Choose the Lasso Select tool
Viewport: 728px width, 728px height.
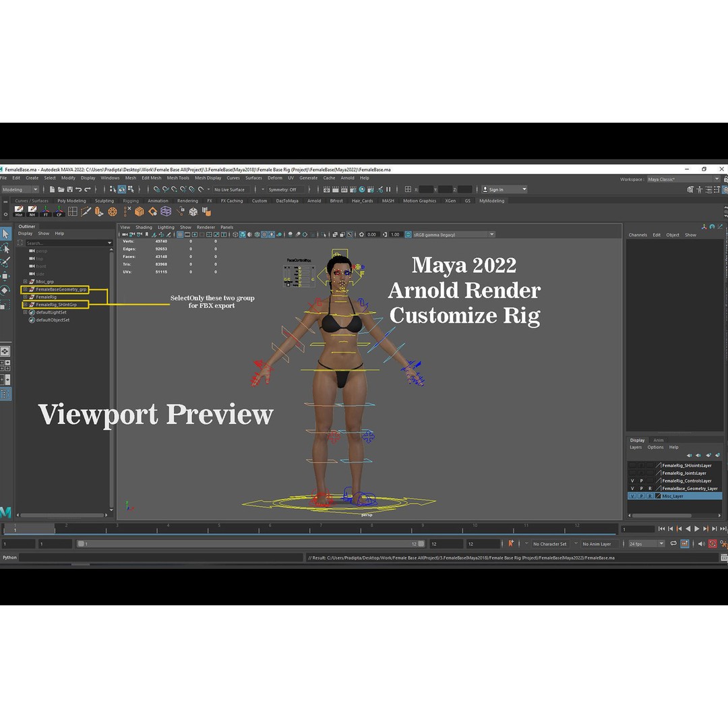(5, 248)
